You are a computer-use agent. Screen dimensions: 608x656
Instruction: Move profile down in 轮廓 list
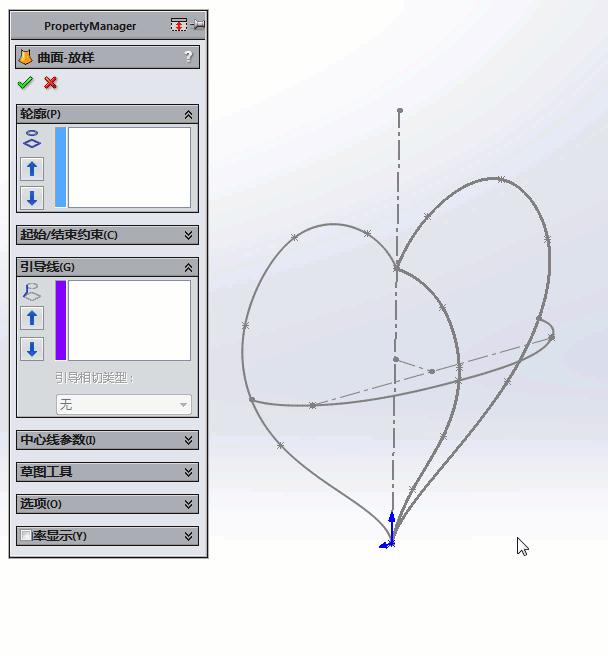32,197
